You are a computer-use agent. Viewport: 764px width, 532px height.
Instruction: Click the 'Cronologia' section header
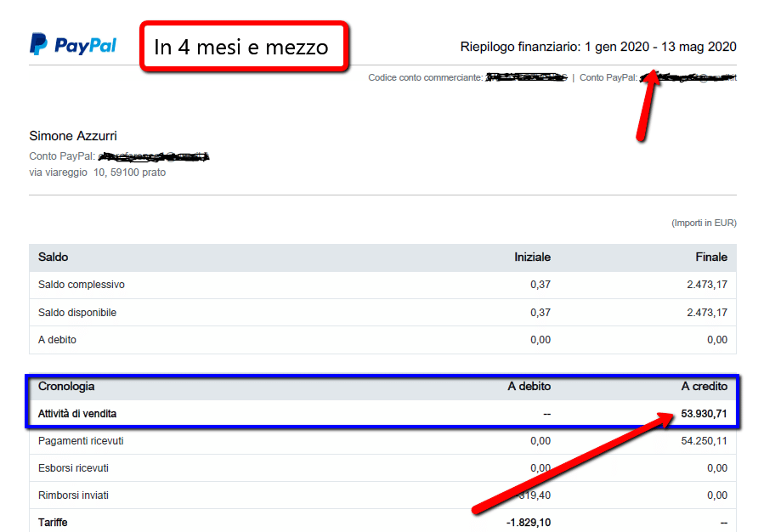click(x=66, y=386)
